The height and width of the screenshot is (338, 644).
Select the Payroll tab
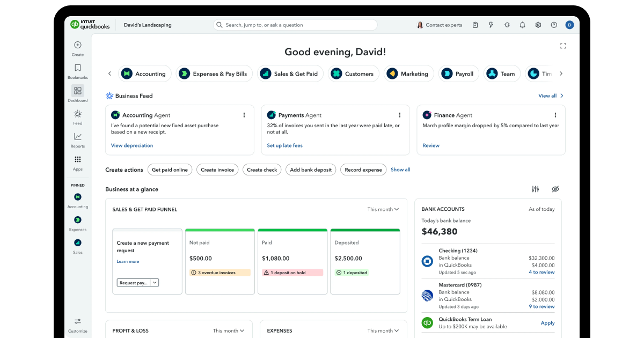[x=458, y=74]
